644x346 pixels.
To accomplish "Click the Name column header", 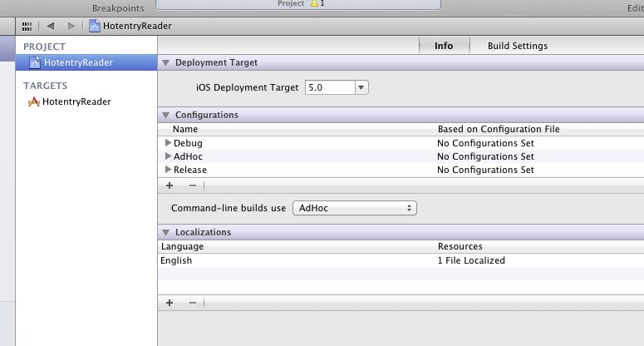I will (185, 129).
